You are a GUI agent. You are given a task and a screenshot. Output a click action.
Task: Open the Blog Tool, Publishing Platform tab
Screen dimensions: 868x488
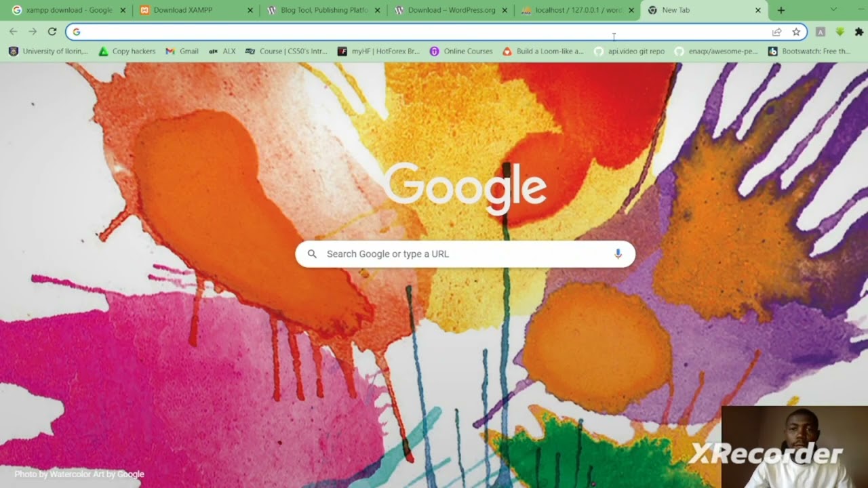[x=323, y=10]
